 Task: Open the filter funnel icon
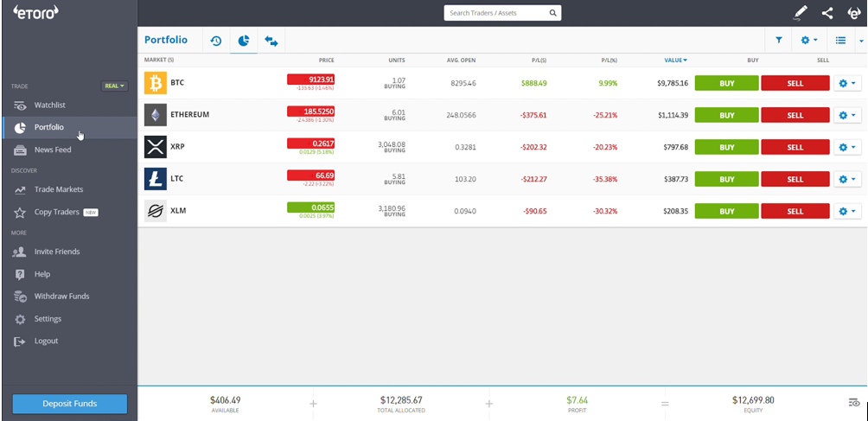click(779, 40)
